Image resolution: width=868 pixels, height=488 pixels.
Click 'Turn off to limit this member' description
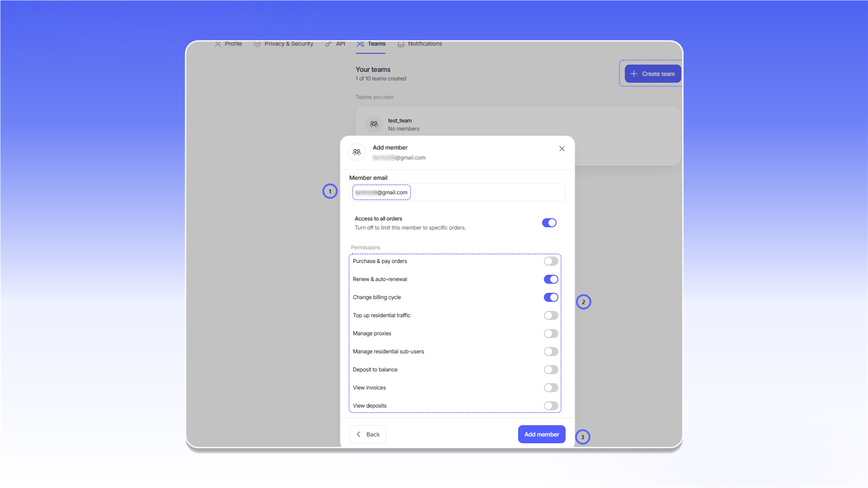(410, 228)
